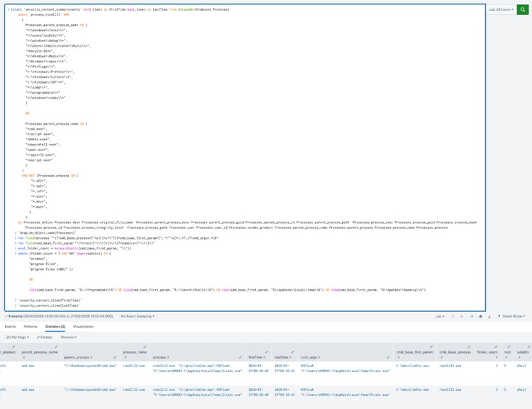
Task: Click pencil edit icon above folder_count column
Action: click(x=497, y=347)
